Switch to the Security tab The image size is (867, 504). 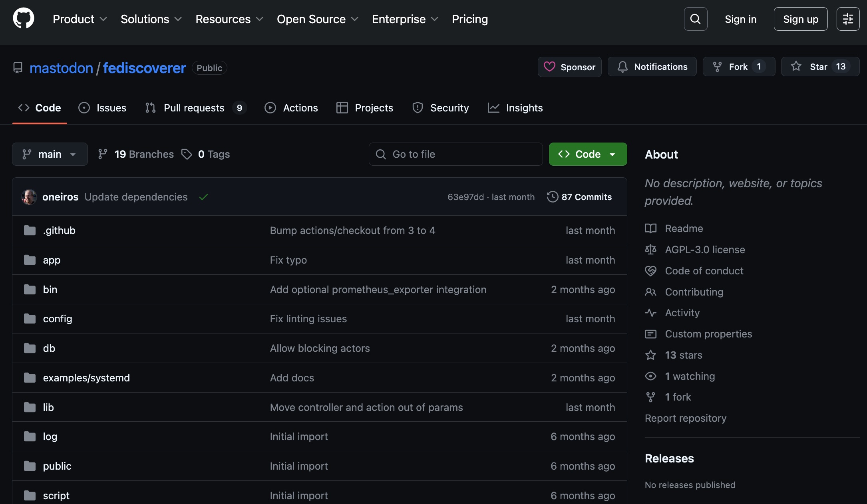[441, 108]
